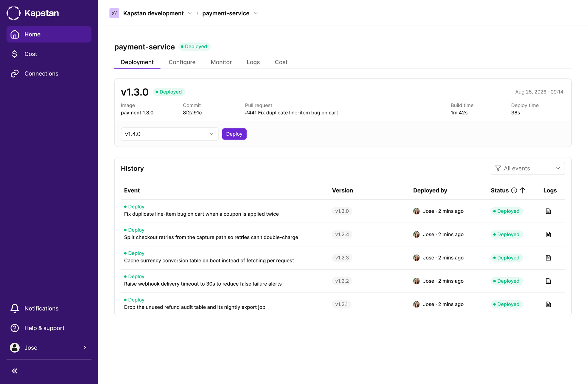The width and height of the screenshot is (588, 384).
Task: Select the Deployment tab
Action: click(137, 62)
